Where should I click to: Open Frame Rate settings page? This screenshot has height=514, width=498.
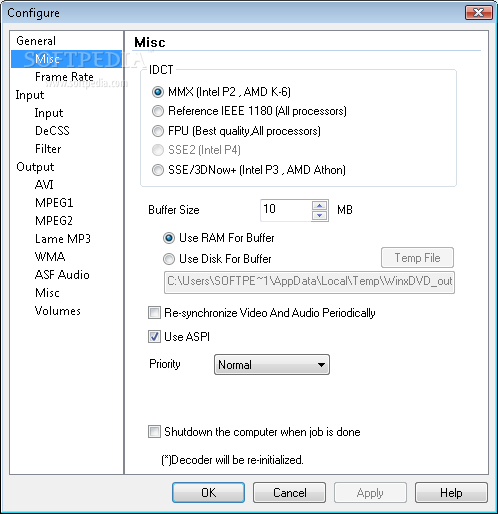[x=64, y=77]
